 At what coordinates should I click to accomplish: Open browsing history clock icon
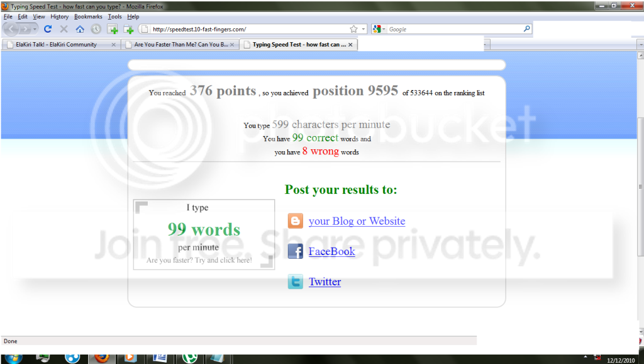(x=96, y=29)
